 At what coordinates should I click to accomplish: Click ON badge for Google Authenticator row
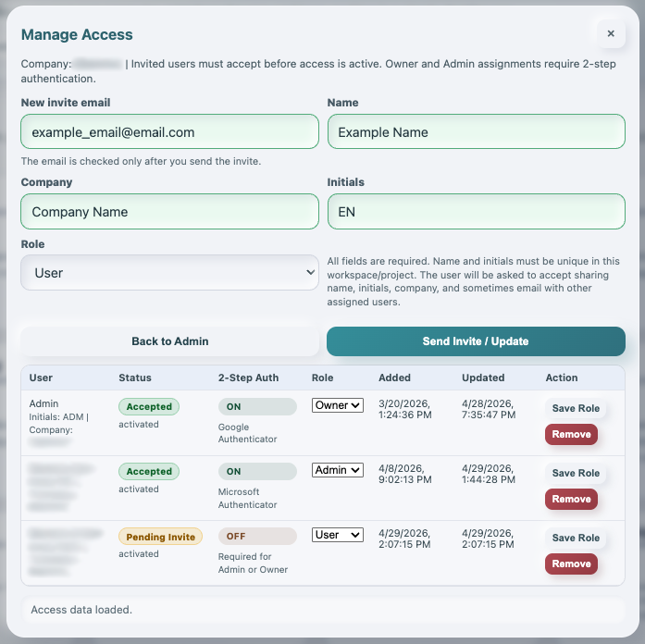tap(257, 407)
